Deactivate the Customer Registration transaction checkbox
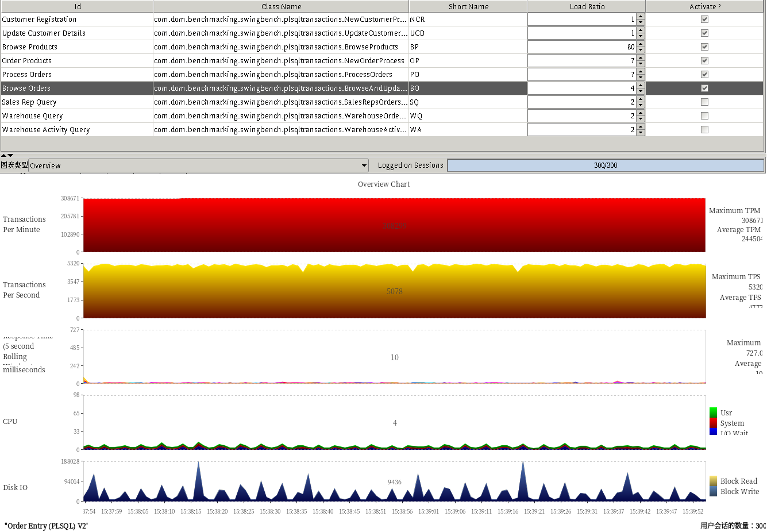The height and width of the screenshot is (532, 767). click(704, 19)
